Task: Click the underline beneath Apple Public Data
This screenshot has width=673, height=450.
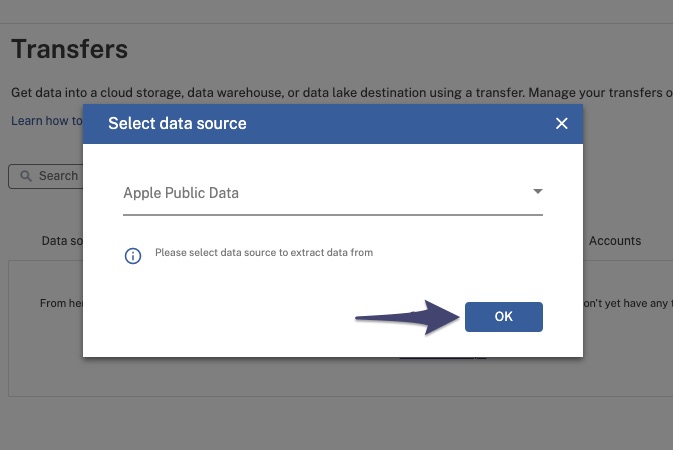Action: coord(333,214)
